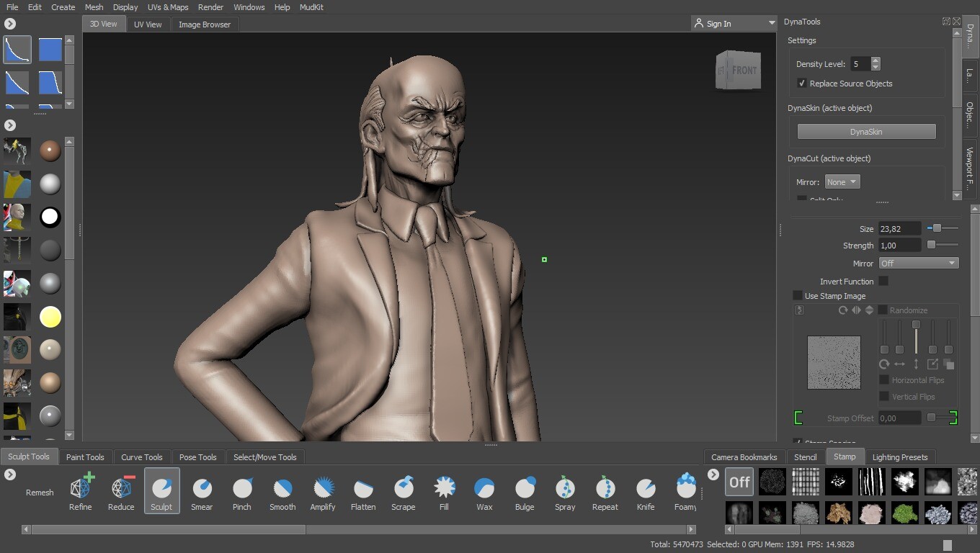This screenshot has width=980, height=553.
Task: Select the Pinch brush
Action: [x=242, y=492]
